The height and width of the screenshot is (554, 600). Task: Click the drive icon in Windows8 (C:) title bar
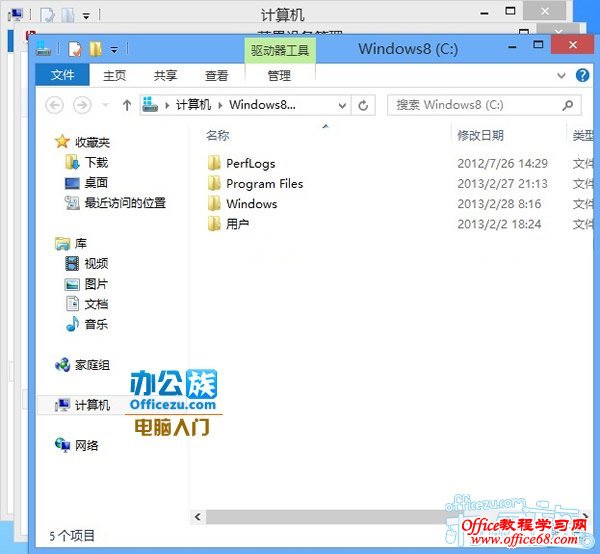coord(44,49)
